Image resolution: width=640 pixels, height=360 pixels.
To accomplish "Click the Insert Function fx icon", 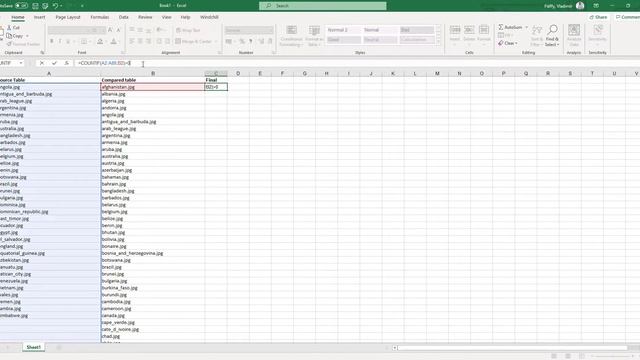I will pyautogui.click(x=66, y=63).
